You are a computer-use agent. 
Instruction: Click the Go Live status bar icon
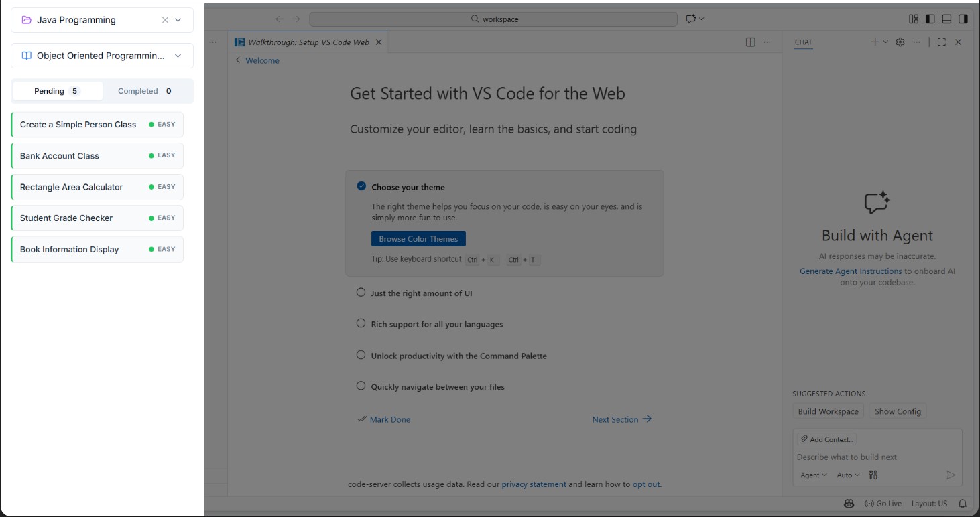882,503
